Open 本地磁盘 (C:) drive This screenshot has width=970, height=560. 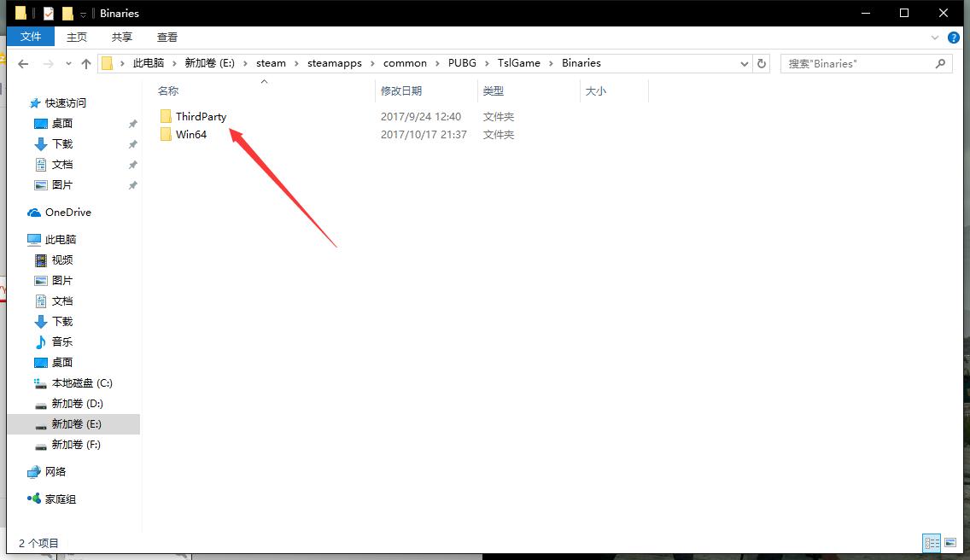(82, 383)
